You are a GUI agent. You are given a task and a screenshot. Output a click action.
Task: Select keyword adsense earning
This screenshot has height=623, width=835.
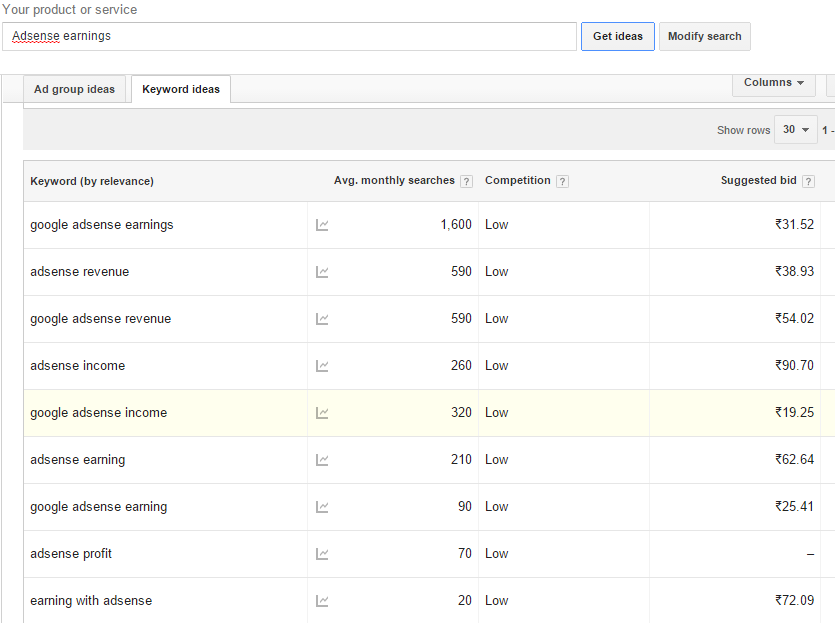click(78, 460)
